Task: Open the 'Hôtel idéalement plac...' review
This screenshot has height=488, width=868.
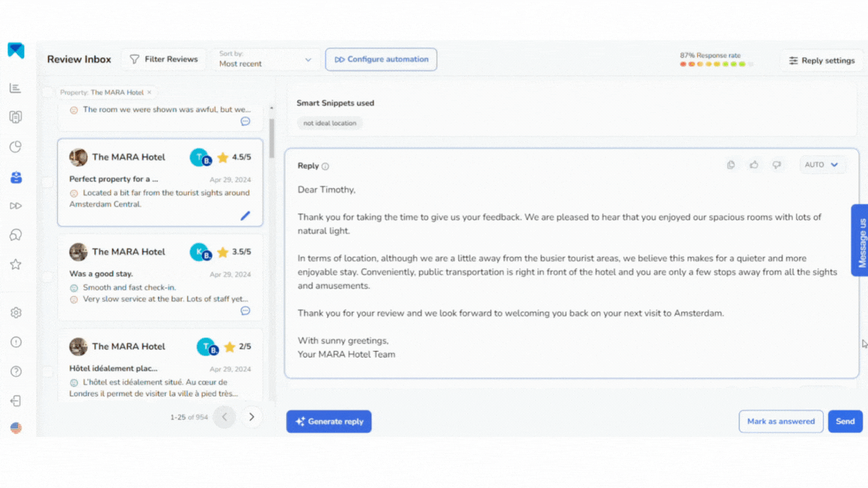Action: (x=114, y=368)
